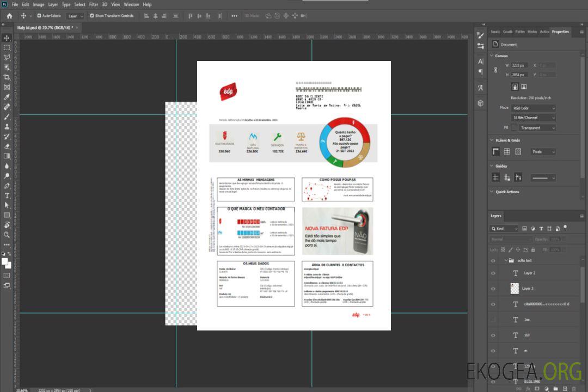Uncheck Show Transform Controls
588x392 pixels.
point(92,16)
